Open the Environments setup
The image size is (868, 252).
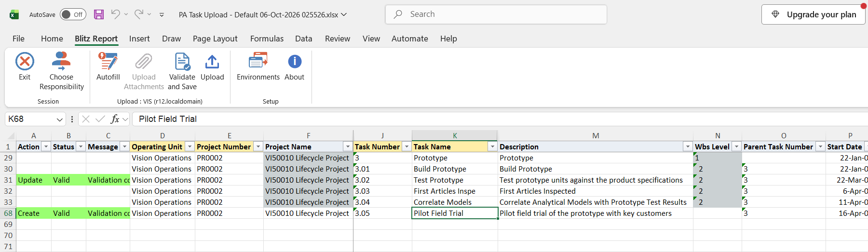258,66
